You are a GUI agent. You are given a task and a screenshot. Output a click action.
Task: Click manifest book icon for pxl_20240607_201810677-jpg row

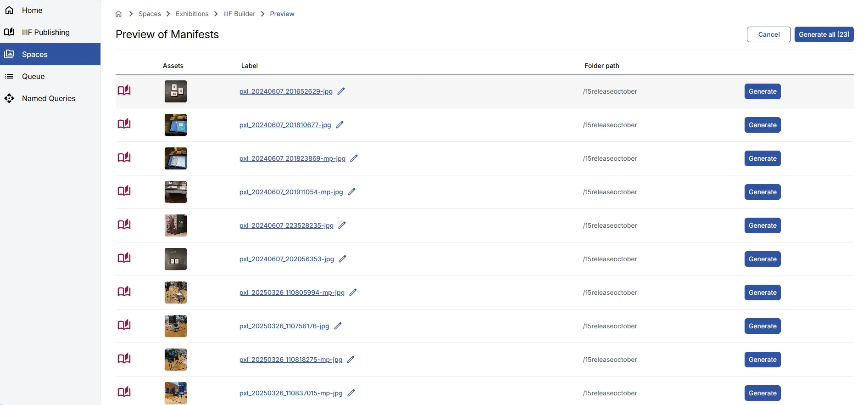124,124
